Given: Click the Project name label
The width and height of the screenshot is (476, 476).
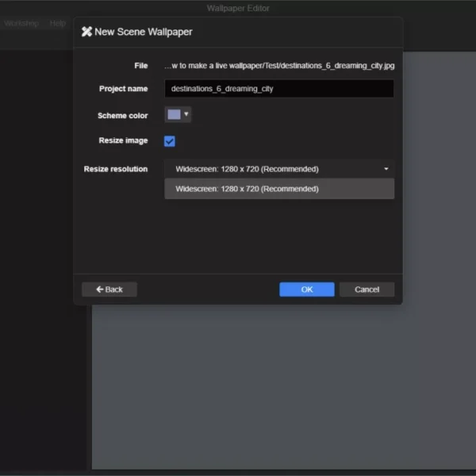Looking at the screenshot, I should click(123, 89).
